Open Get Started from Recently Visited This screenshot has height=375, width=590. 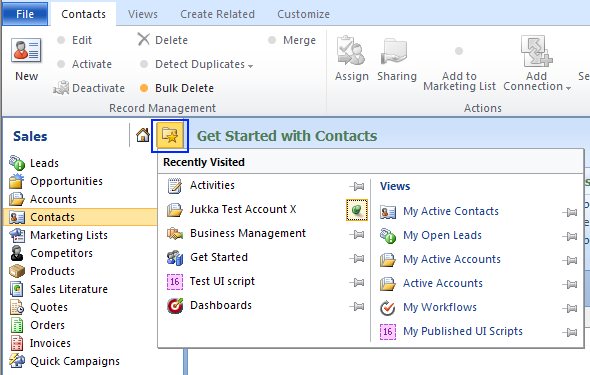[x=207, y=257]
